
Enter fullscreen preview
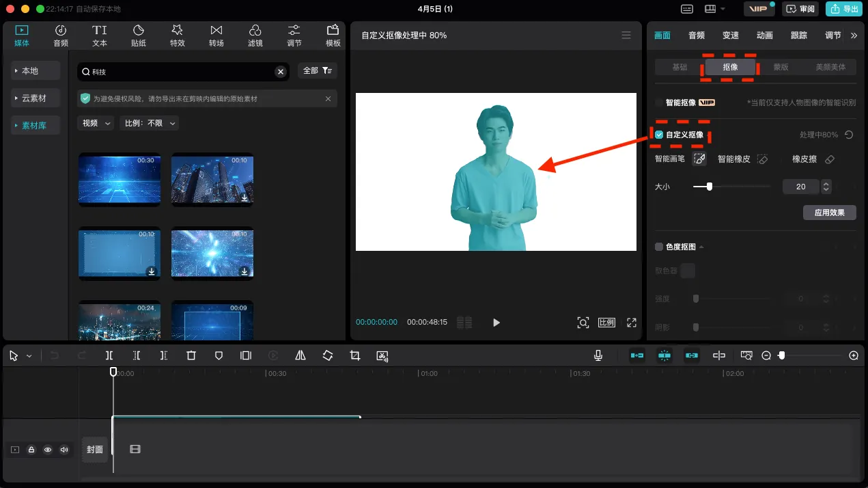pos(632,323)
